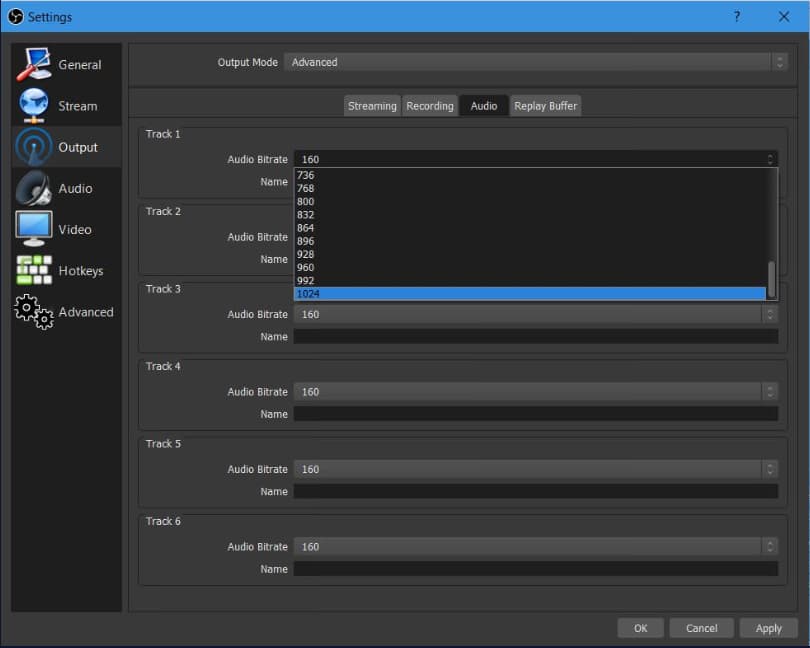The image size is (810, 648).
Task: Click the Cancel button
Action: (x=702, y=628)
